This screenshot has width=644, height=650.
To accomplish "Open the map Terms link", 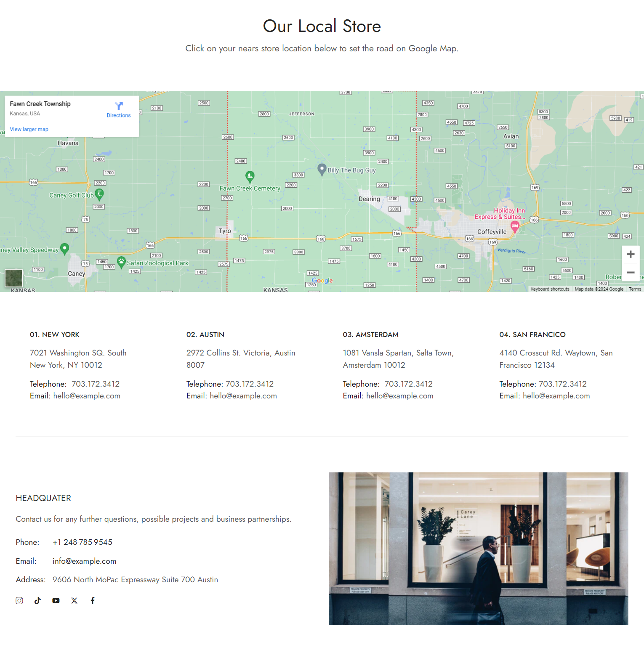I will (635, 289).
